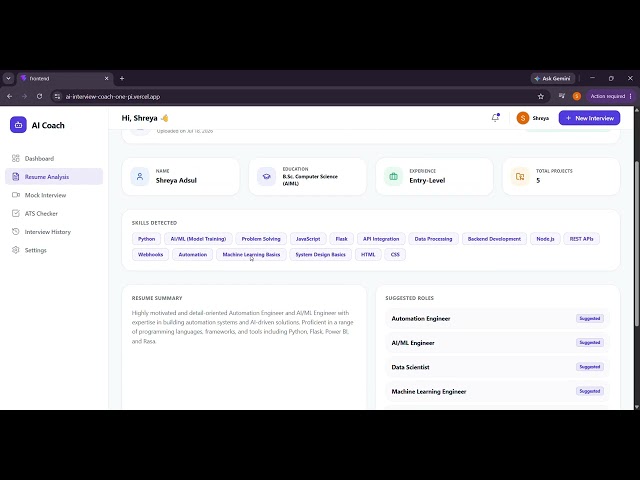The image size is (640, 480).
Task: Bookmark page with star icon
Action: click(541, 96)
